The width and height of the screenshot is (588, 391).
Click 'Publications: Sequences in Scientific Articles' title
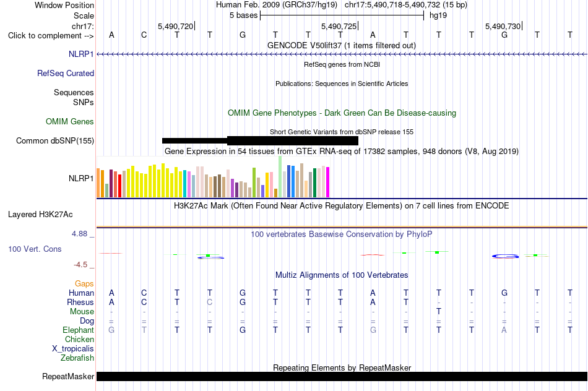(342, 84)
